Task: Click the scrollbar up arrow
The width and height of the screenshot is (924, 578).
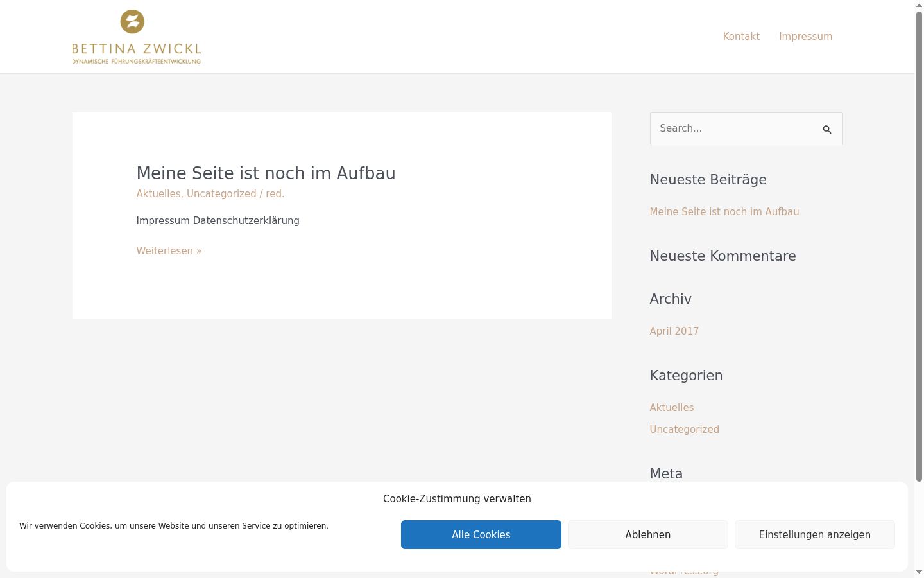Action: coord(919,4)
